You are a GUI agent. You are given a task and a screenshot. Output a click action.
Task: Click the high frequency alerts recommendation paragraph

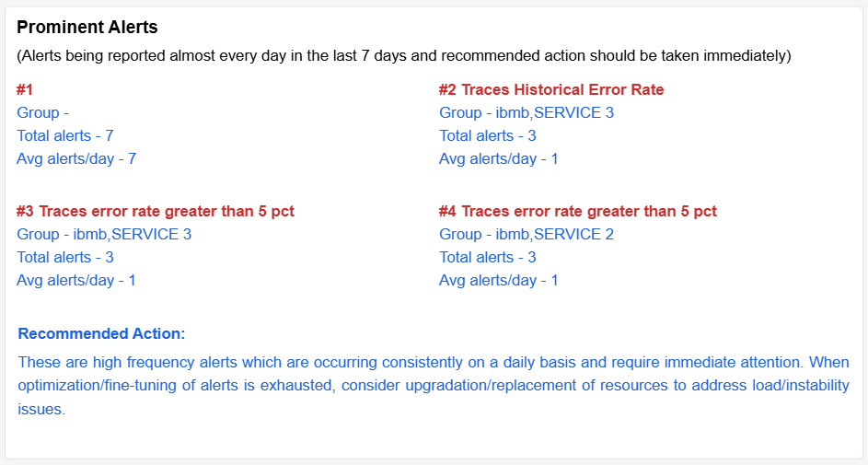pos(434,386)
